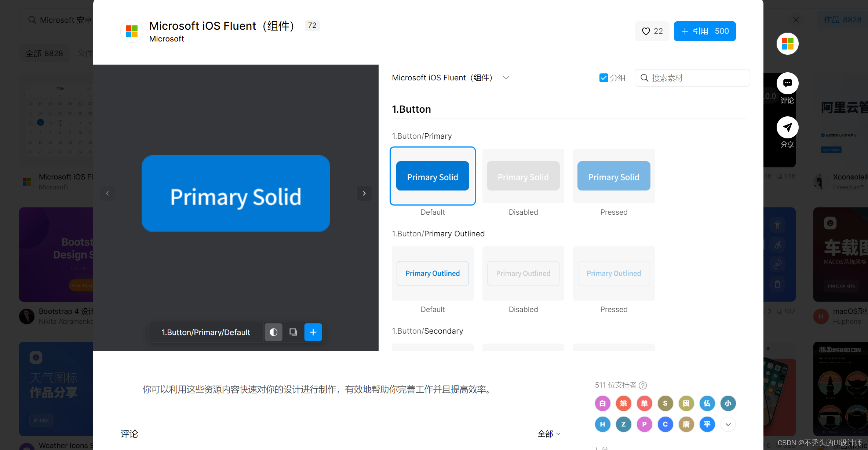Image resolution: width=868 pixels, height=450 pixels.
Task: Close the dialog with the X icon
Action: coord(796,20)
